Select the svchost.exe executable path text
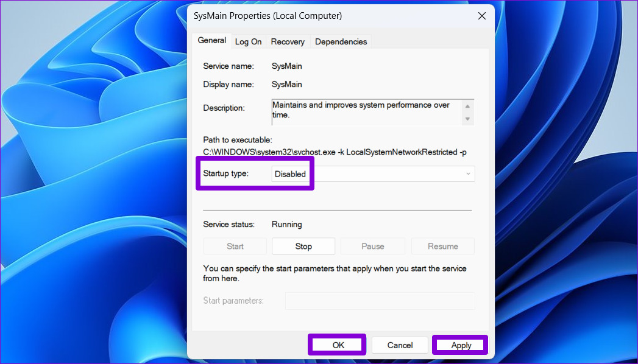638x364 pixels. (335, 152)
